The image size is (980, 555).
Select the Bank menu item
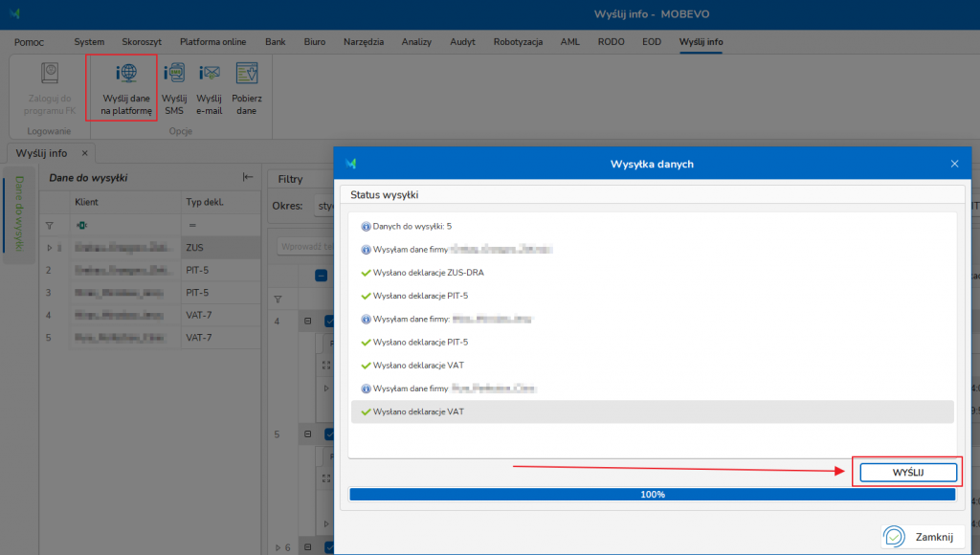275,42
